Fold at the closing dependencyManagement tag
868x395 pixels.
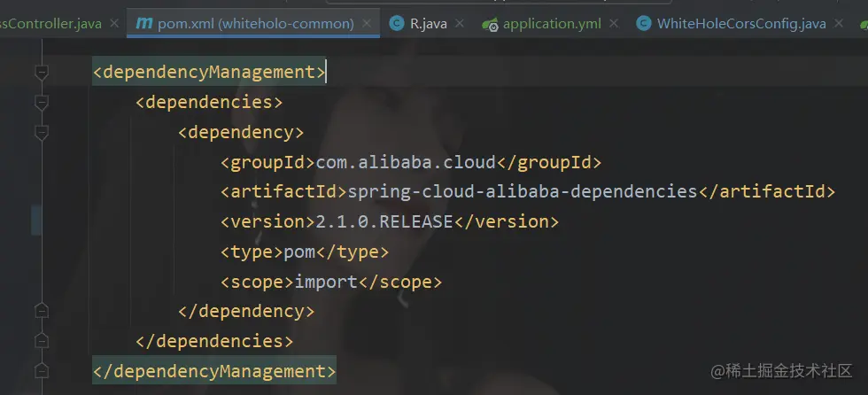pyautogui.click(x=42, y=371)
